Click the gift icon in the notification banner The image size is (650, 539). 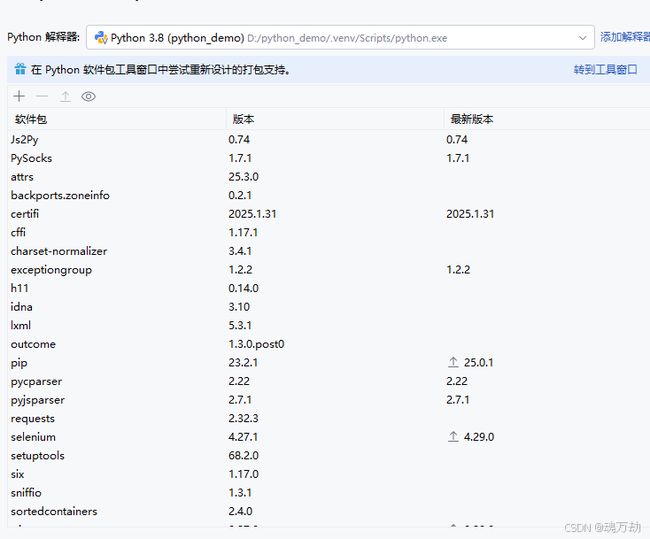tap(20, 69)
